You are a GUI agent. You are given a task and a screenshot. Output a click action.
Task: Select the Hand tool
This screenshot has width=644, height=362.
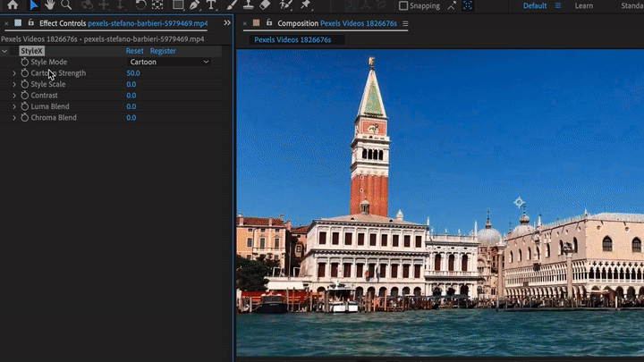coord(50,5)
